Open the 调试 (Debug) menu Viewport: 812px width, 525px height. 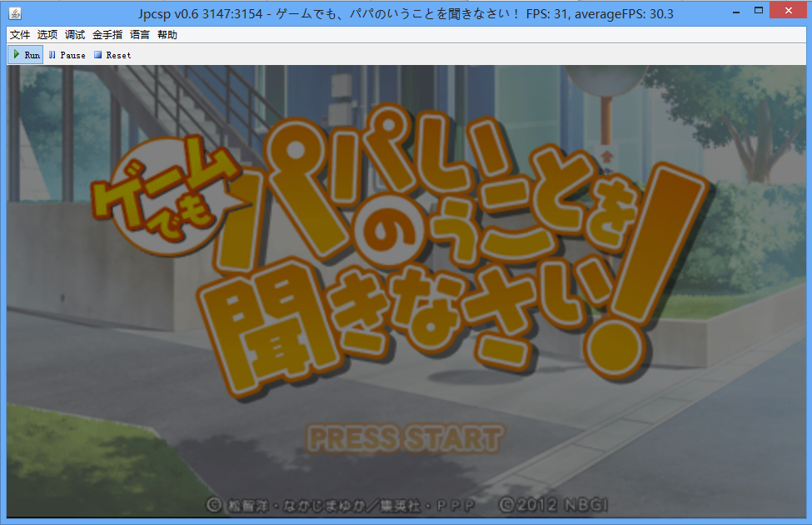pos(75,35)
